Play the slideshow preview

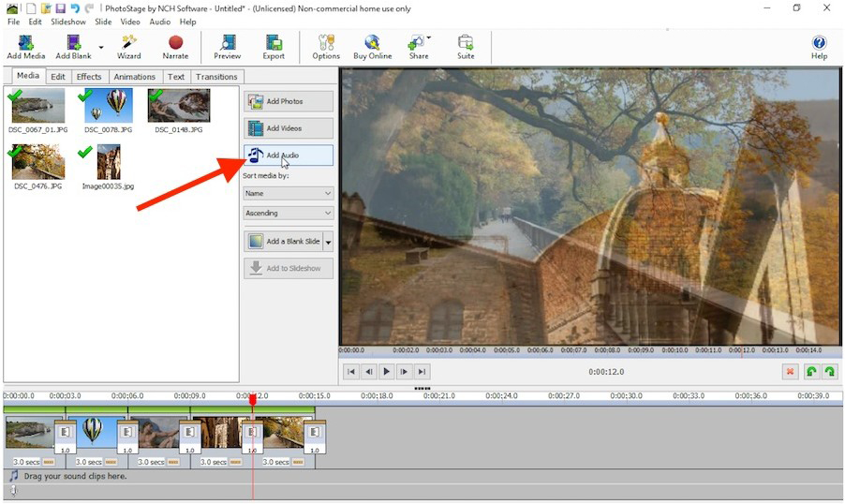coord(386,371)
